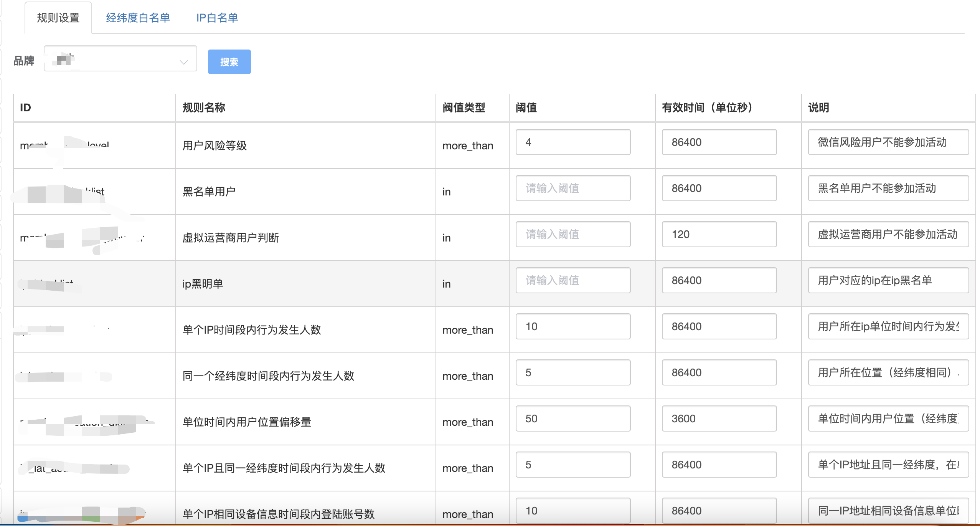Open the 经纬度白名单 tab
This screenshot has height=526, width=980.
138,18
